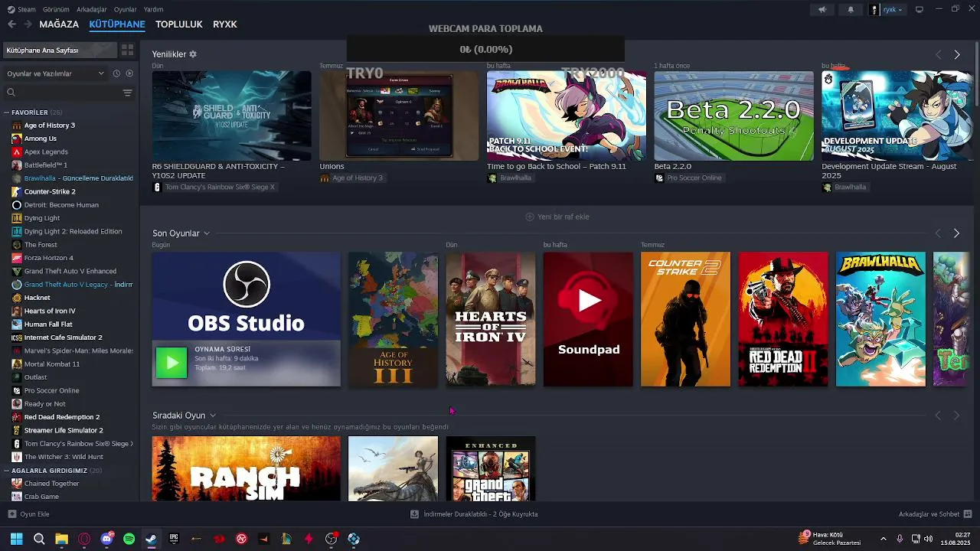This screenshot has height=551, width=980.
Task: Click the Oyun Ekle plus icon
Action: [x=11, y=514]
